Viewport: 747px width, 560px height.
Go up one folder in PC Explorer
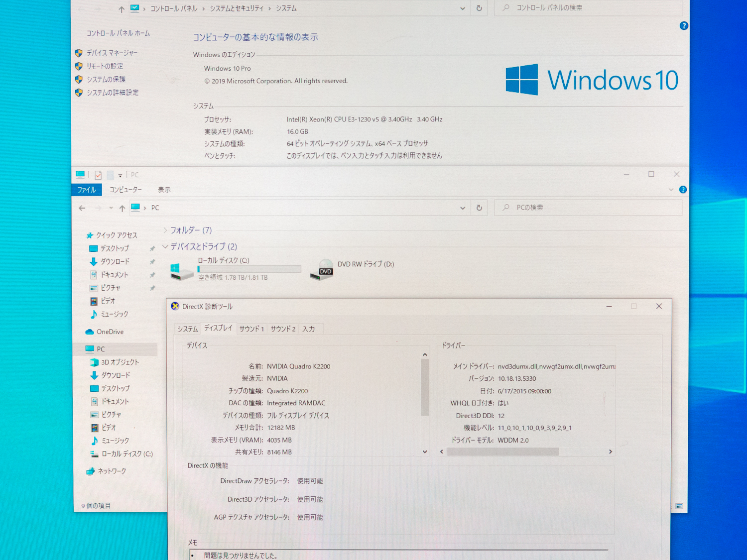point(122,208)
